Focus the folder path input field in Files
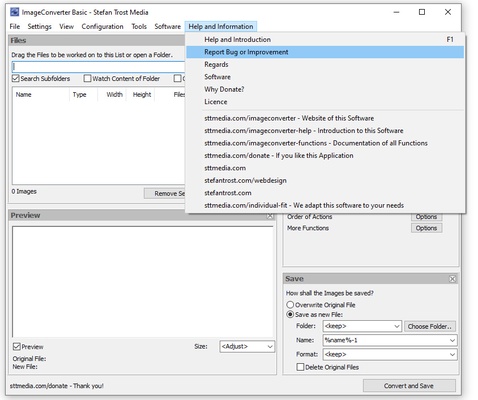 point(99,67)
